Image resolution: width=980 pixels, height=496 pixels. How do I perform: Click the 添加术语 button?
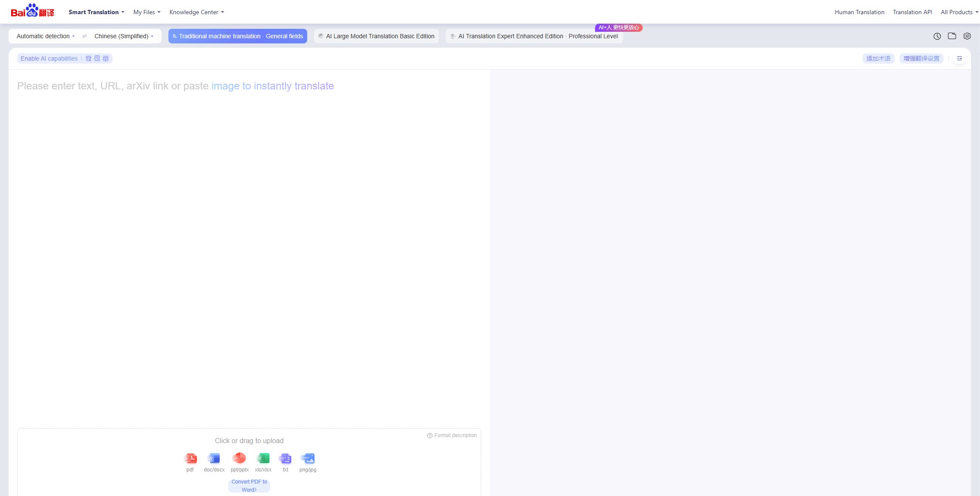pyautogui.click(x=878, y=58)
